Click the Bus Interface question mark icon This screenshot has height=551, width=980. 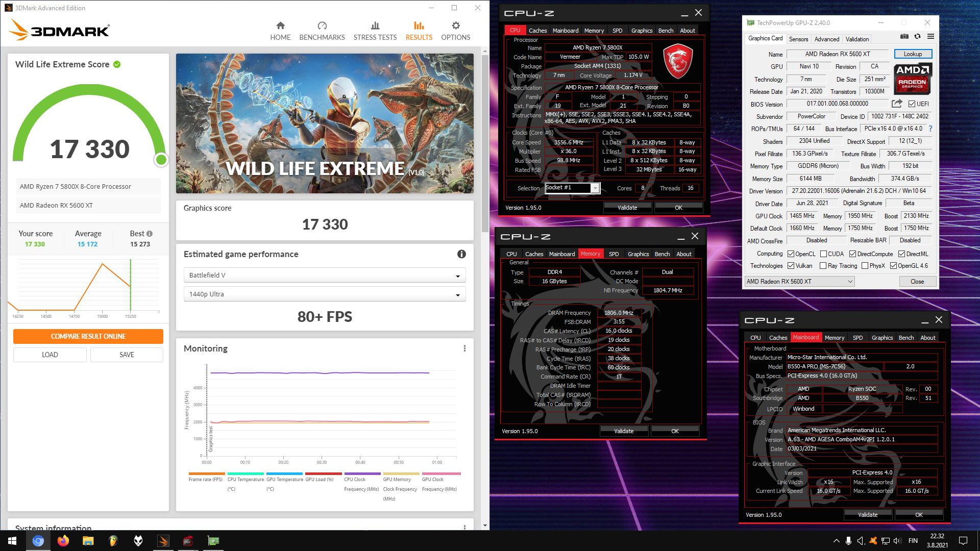click(930, 129)
